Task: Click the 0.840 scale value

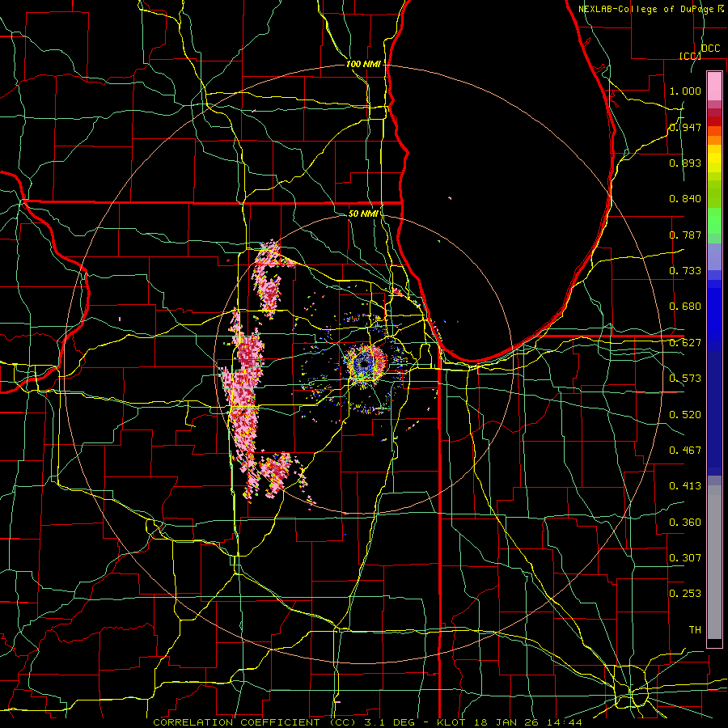Action: click(685, 199)
